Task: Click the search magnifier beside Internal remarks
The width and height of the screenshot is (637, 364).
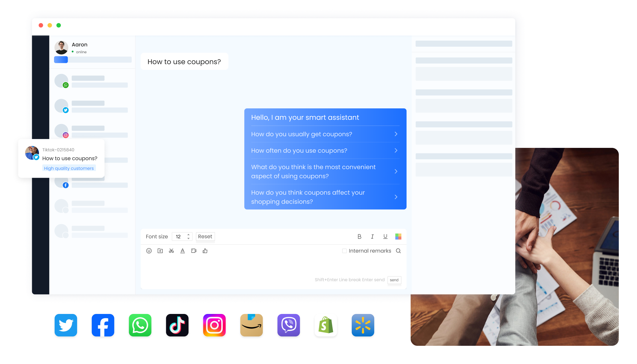Action: 398,251
